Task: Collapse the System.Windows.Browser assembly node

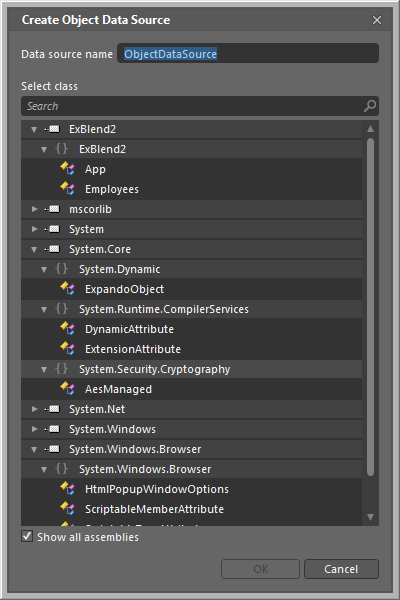Action: pyautogui.click(x=34, y=449)
